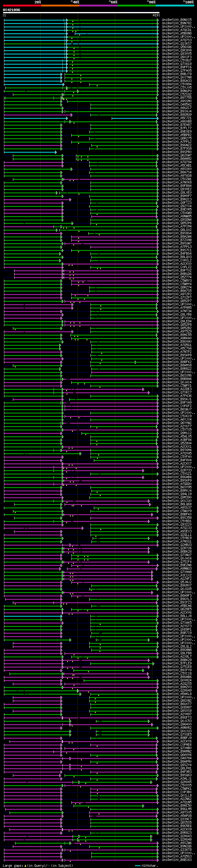The width and height of the screenshot is (197, 868).
Task: Click hit label UniRef100_A2ZDE3
Action: click(177, 389)
